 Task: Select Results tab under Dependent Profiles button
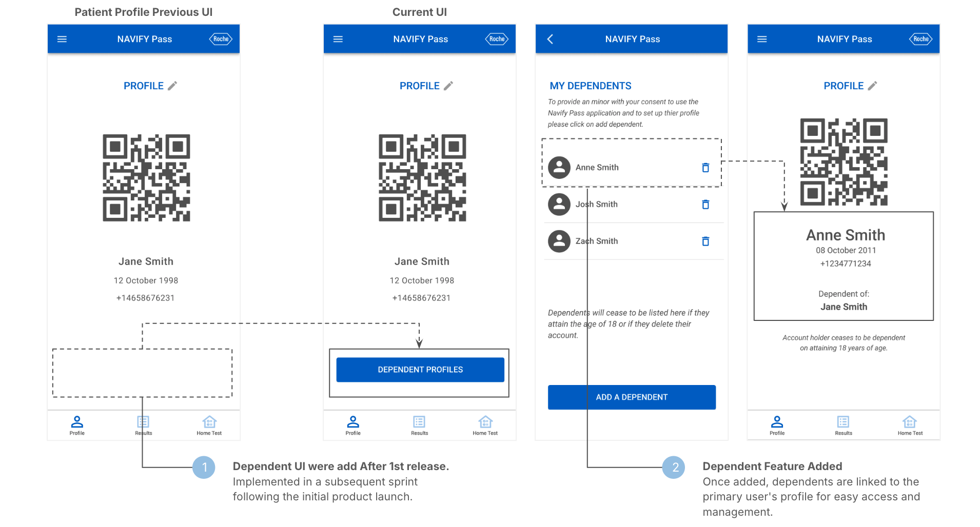pyautogui.click(x=419, y=425)
